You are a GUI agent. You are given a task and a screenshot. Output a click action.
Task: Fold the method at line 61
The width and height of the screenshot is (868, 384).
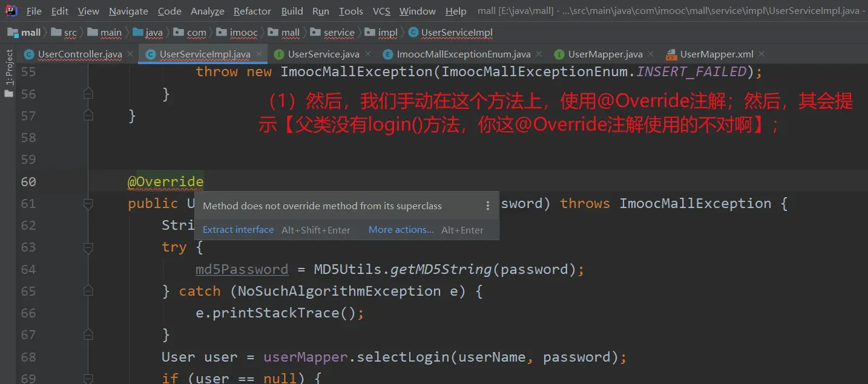click(88, 204)
